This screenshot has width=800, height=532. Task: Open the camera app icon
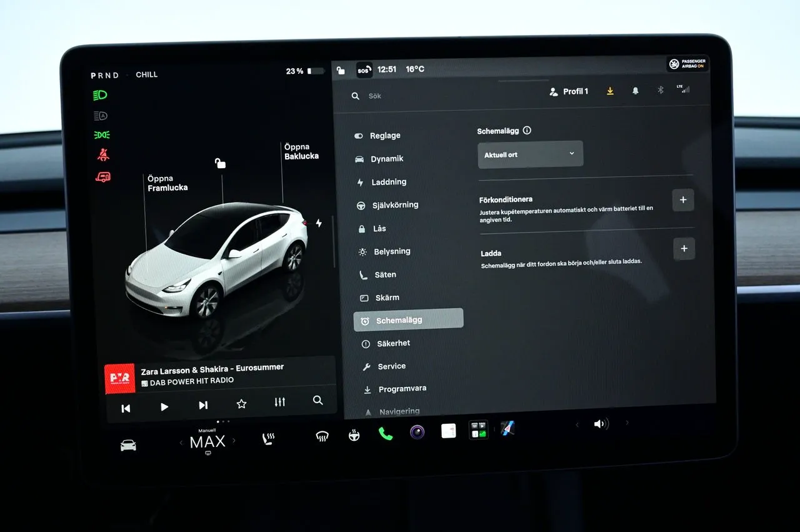417,432
